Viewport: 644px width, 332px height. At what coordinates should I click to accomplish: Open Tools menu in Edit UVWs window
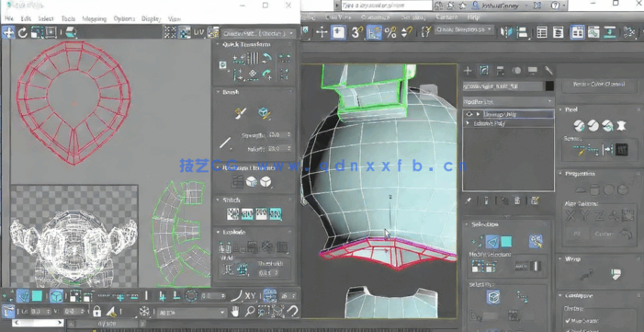point(68,18)
